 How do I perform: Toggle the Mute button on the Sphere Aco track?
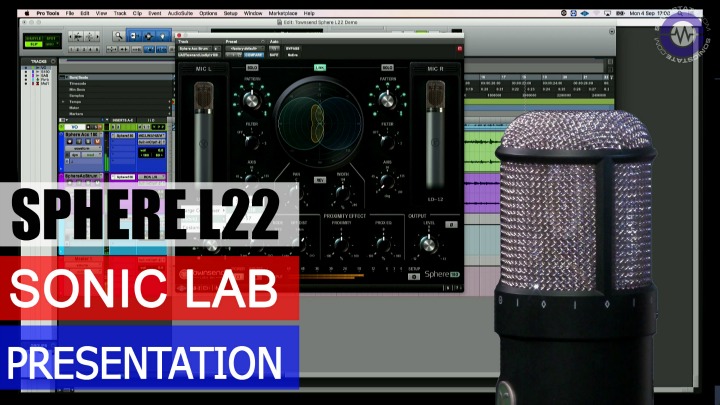tap(97, 142)
